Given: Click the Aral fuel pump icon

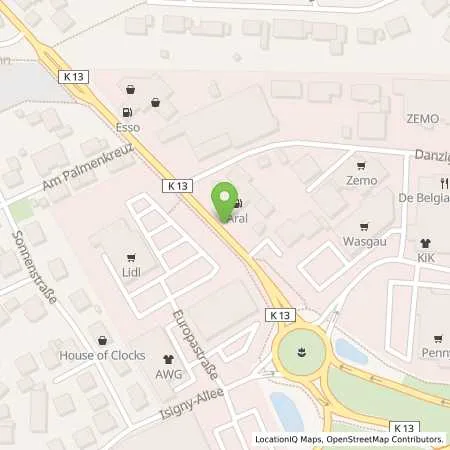Looking at the screenshot, I should pos(239,203).
